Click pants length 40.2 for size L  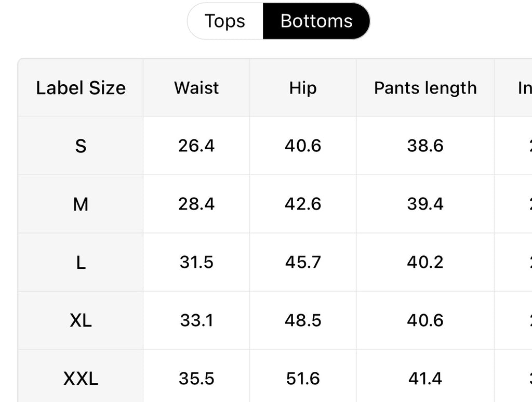click(425, 263)
